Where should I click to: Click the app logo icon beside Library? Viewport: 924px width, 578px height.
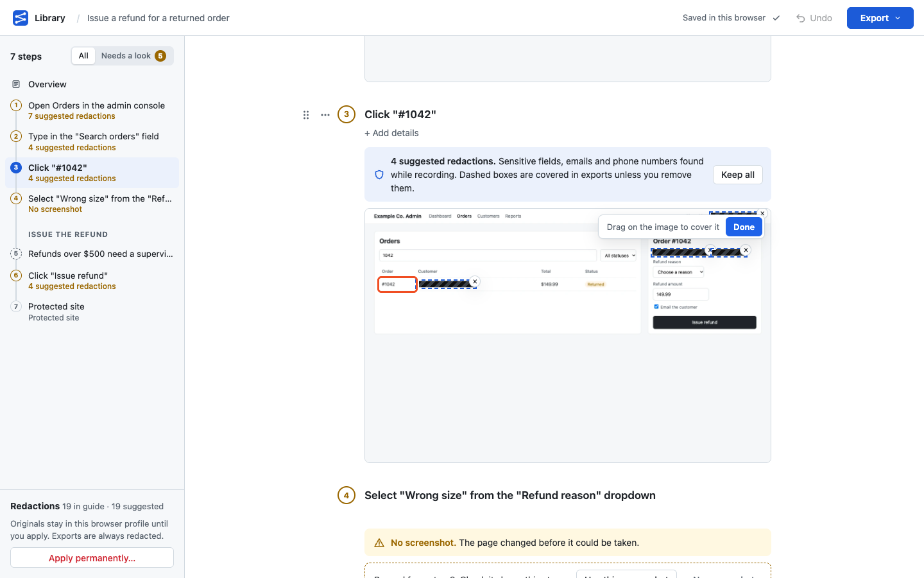tap(21, 18)
